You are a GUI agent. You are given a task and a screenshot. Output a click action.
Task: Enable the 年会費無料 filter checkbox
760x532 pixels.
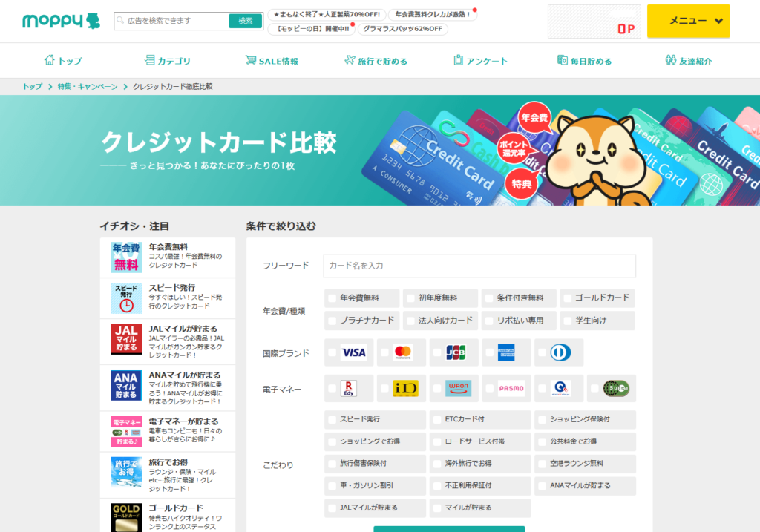332,298
